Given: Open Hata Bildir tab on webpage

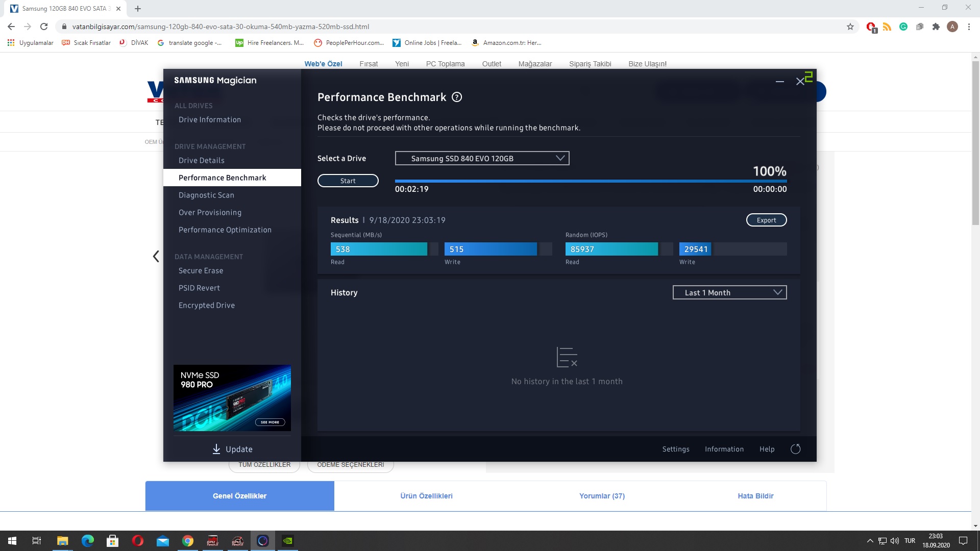Looking at the screenshot, I should click(755, 496).
